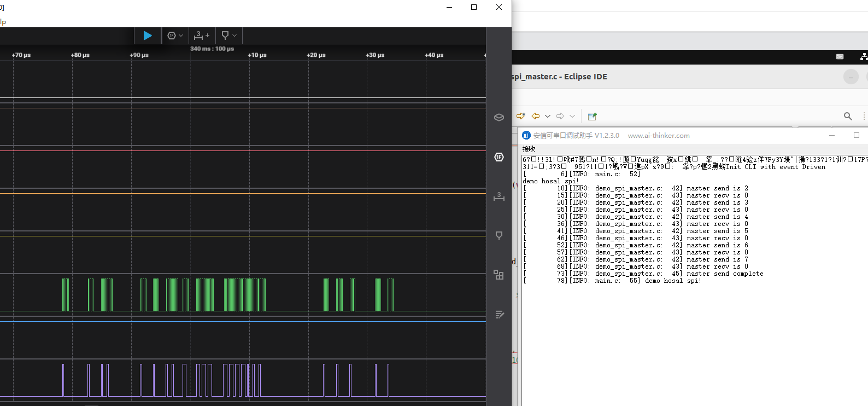
Task: Expand Eclipse back-history dropdown arrow
Action: coord(548,116)
